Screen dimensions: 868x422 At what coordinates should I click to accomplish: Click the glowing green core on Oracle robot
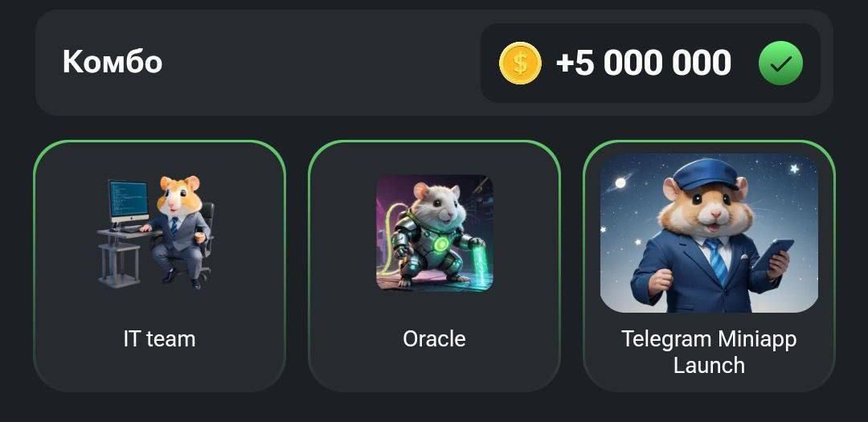pyautogui.click(x=441, y=244)
